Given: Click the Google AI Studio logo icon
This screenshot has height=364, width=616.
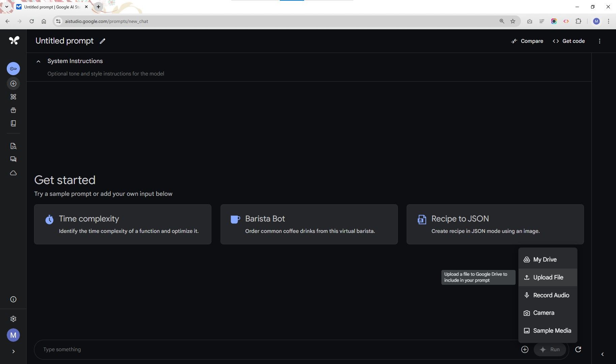Looking at the screenshot, I should [x=14, y=40].
